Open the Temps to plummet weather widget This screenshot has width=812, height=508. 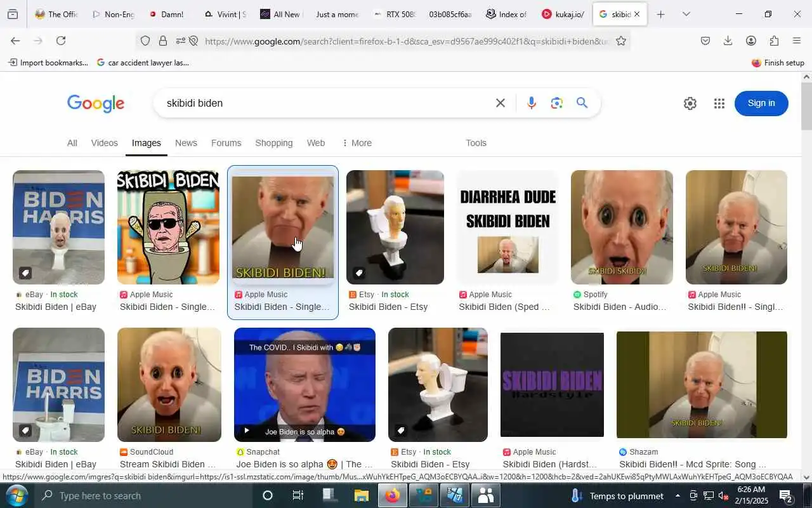pyautogui.click(x=618, y=495)
